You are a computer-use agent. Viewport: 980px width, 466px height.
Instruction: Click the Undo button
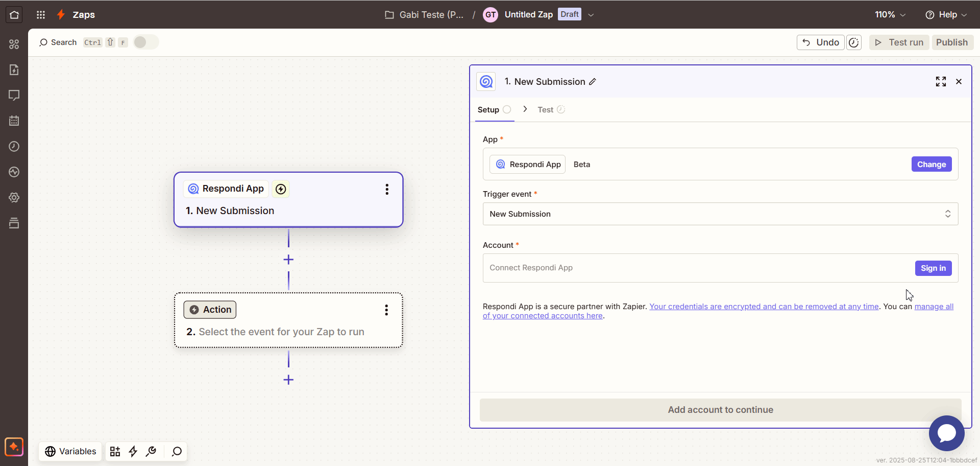point(820,42)
